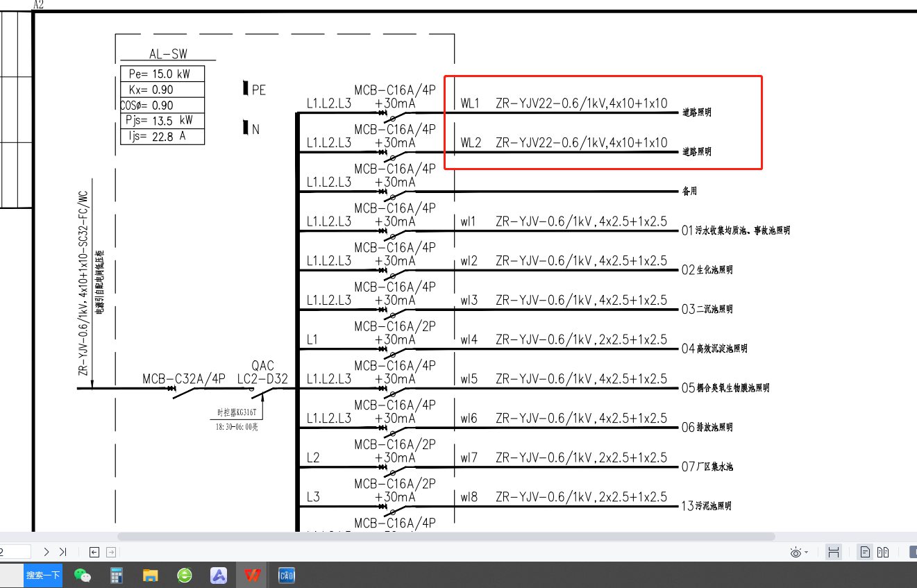This screenshot has height=588, width=917.
Task: Open File Explorer from the taskbar
Action: coord(151,576)
